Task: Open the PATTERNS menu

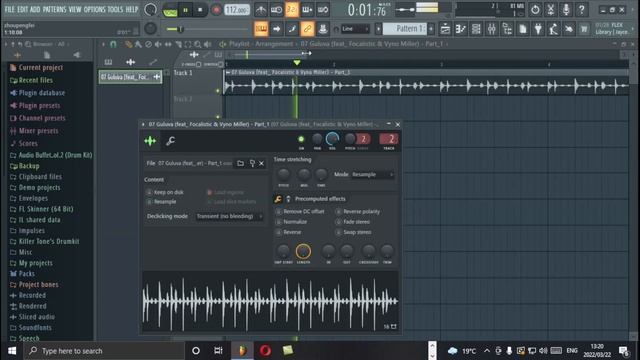Action: tap(54, 9)
